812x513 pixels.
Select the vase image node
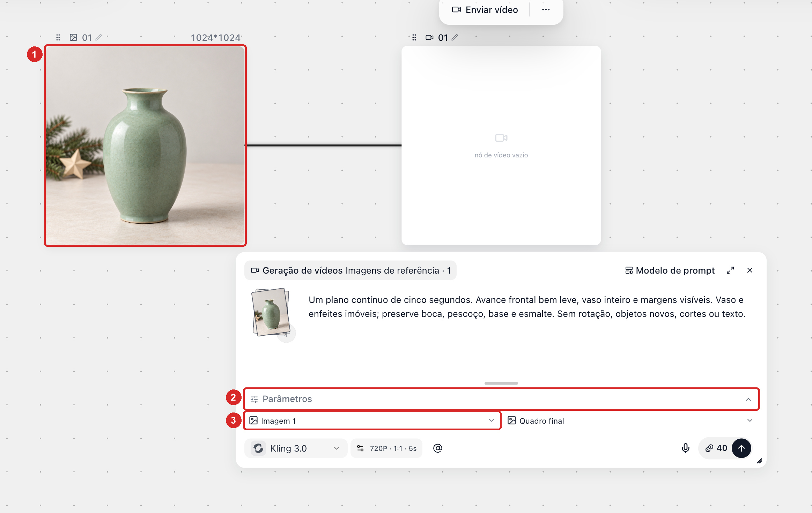point(145,146)
